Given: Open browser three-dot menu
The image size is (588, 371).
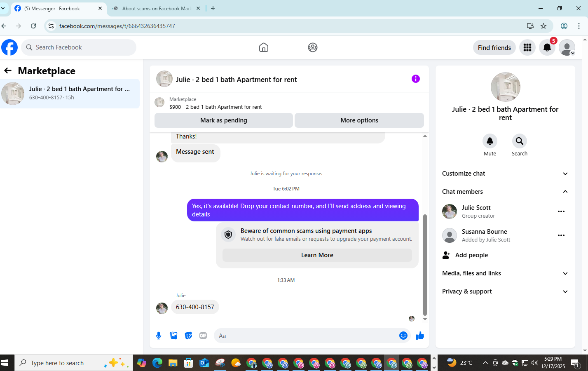Looking at the screenshot, I should (579, 26).
